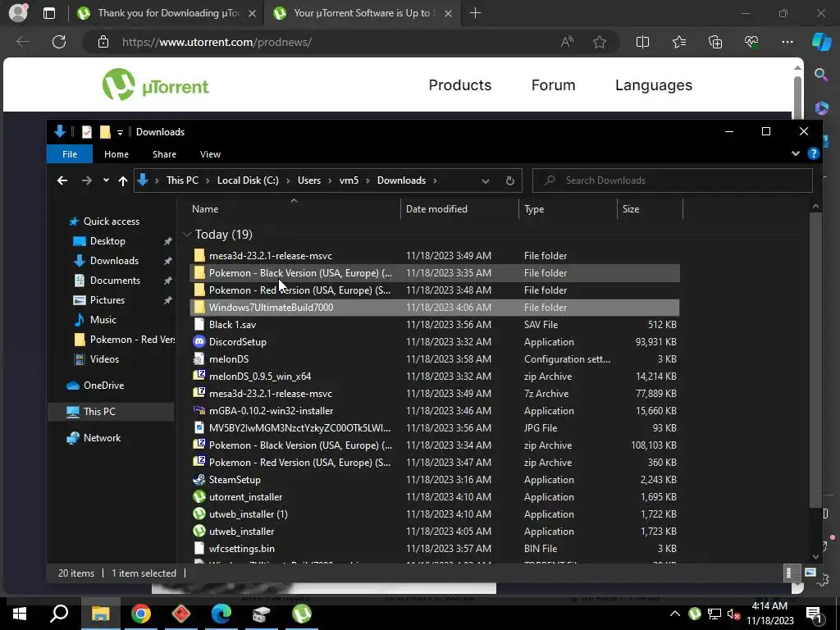Open the notifications center icon
840x630 pixels.
coord(814,614)
